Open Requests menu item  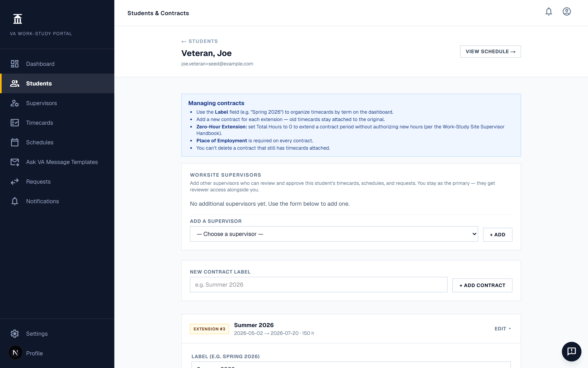pos(57,182)
